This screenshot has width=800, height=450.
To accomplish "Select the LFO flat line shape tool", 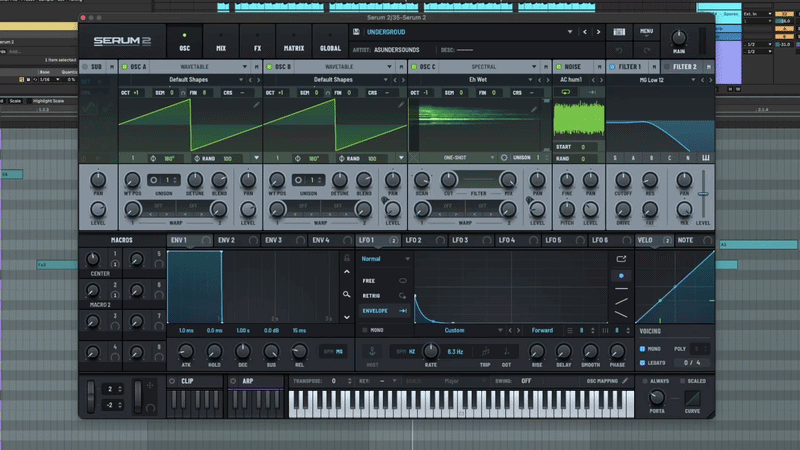I will pos(621,289).
